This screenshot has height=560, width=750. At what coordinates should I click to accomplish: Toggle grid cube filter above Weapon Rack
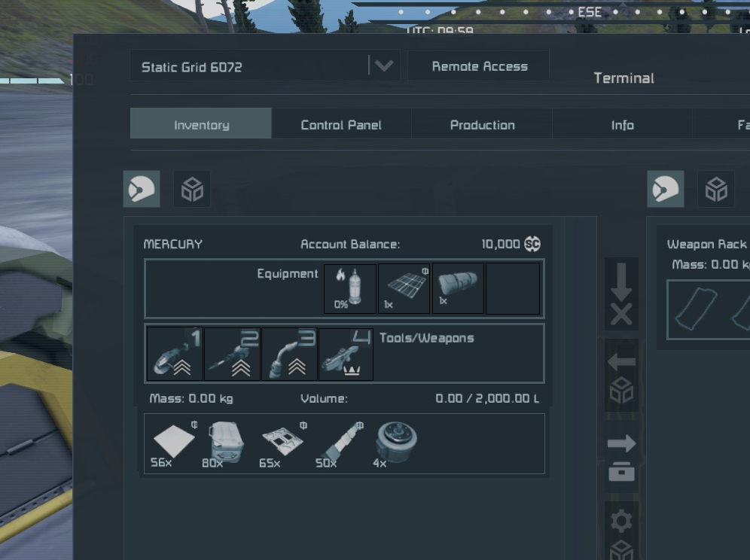click(715, 189)
